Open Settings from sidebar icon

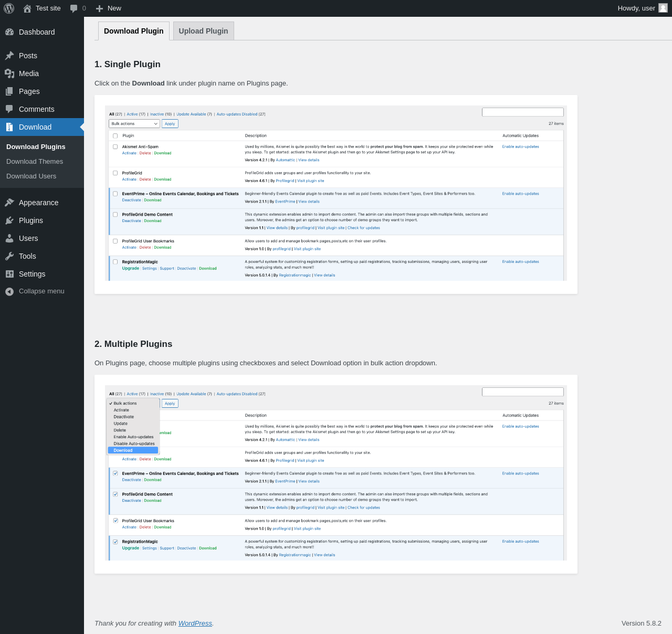pos(9,274)
